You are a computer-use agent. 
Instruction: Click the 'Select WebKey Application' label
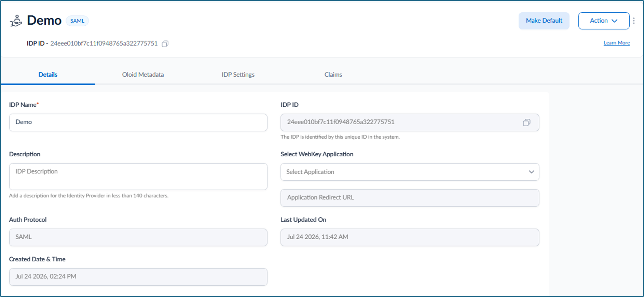point(317,154)
